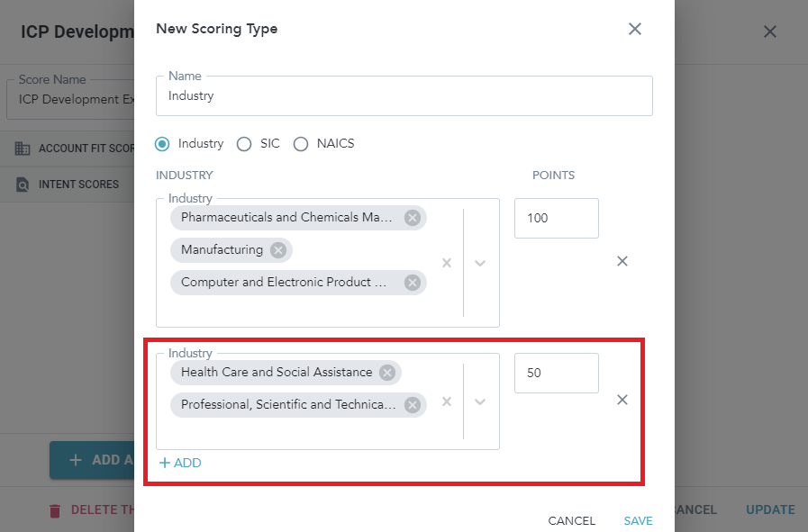Expand the first Industry dropdown list
The image size is (808, 532).
pyautogui.click(x=480, y=263)
